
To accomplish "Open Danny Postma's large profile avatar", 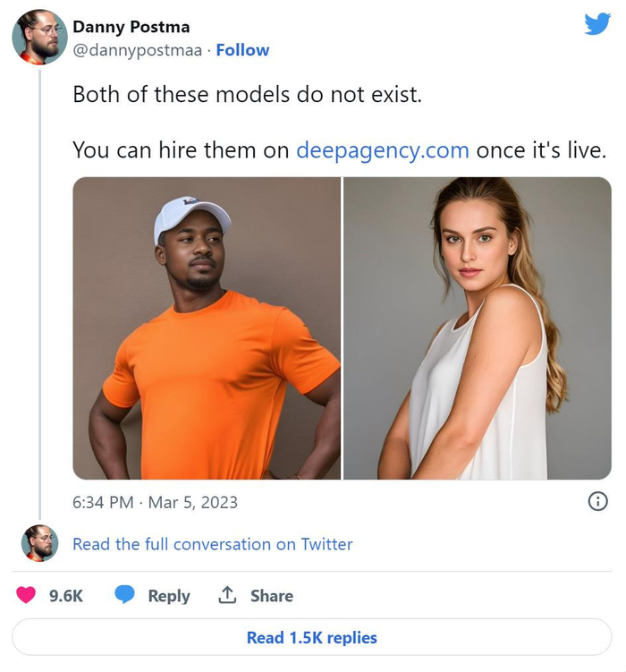I will pyautogui.click(x=39, y=38).
